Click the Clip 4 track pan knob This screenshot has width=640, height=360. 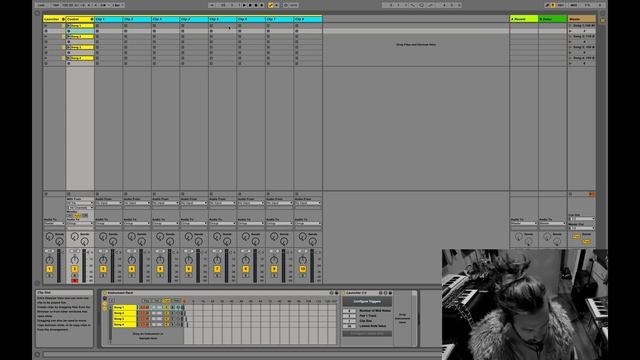point(189,260)
